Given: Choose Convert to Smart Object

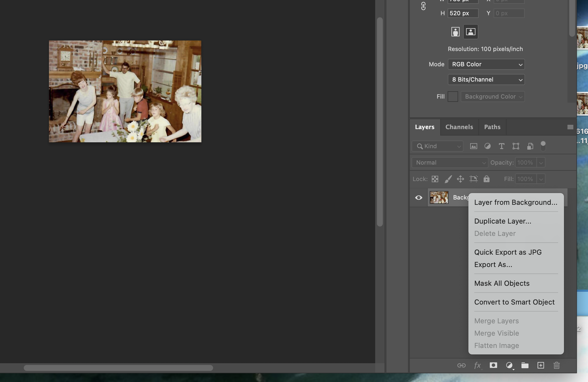Looking at the screenshot, I should [514, 302].
